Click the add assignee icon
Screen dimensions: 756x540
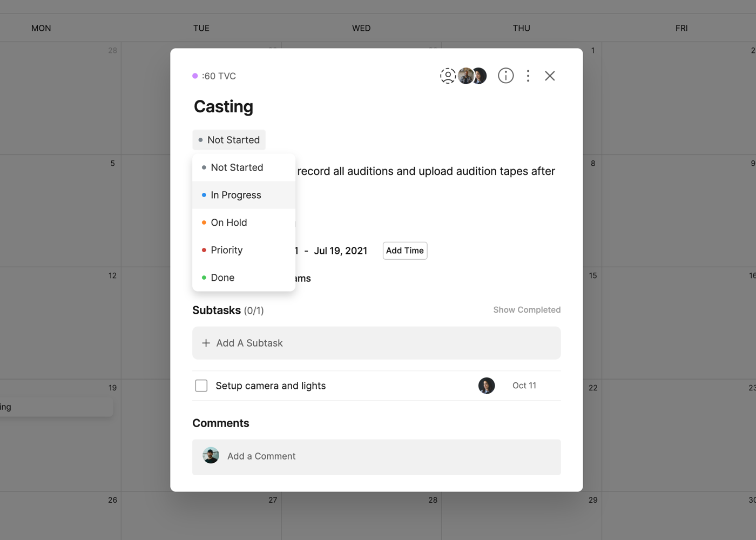[x=448, y=76]
